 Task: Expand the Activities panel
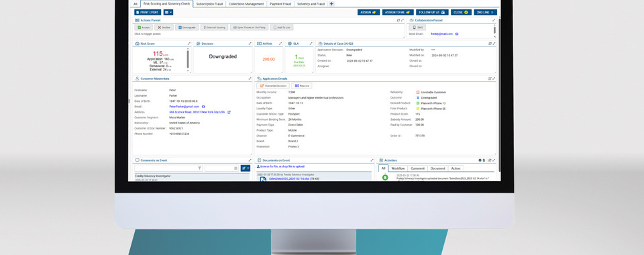click(494, 160)
